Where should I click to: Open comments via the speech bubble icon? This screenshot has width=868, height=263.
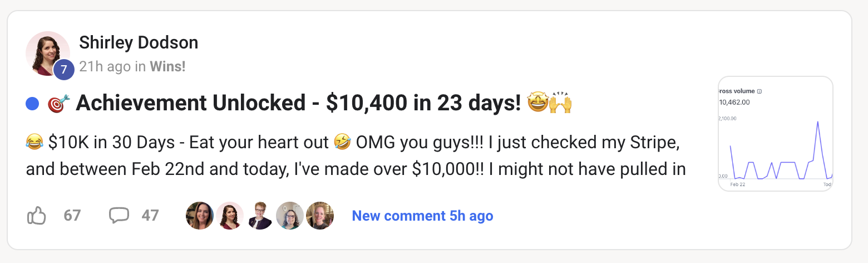[x=119, y=216]
